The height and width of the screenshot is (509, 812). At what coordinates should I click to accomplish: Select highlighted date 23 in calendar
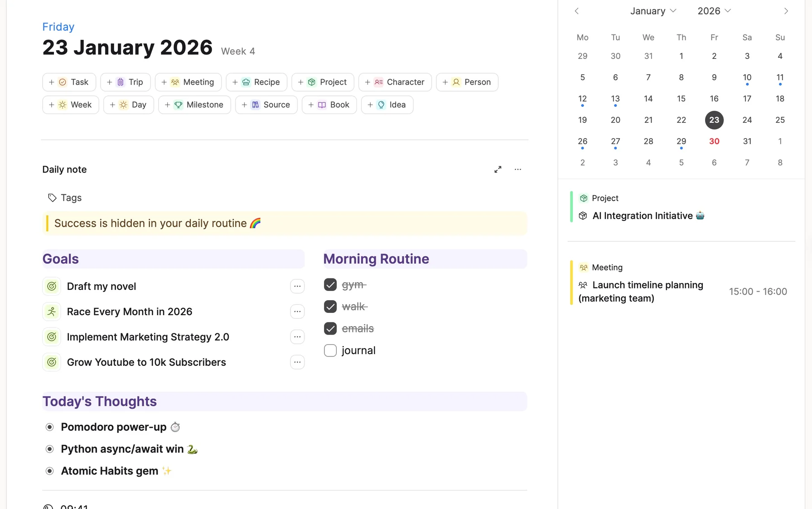pyautogui.click(x=714, y=120)
